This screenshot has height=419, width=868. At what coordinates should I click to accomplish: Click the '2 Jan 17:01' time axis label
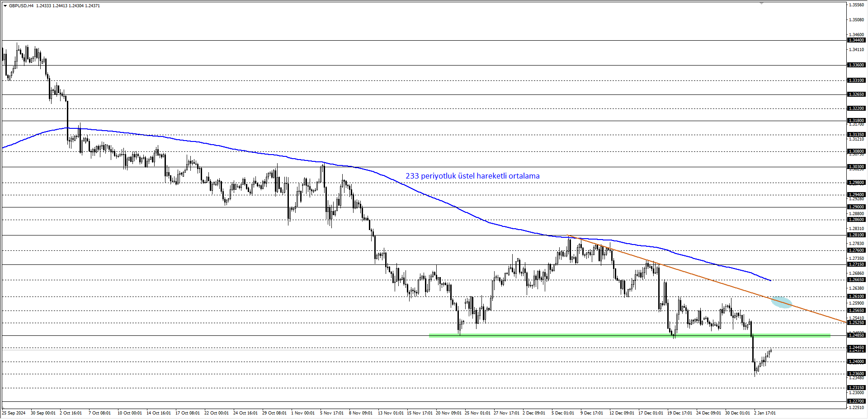tap(765, 413)
